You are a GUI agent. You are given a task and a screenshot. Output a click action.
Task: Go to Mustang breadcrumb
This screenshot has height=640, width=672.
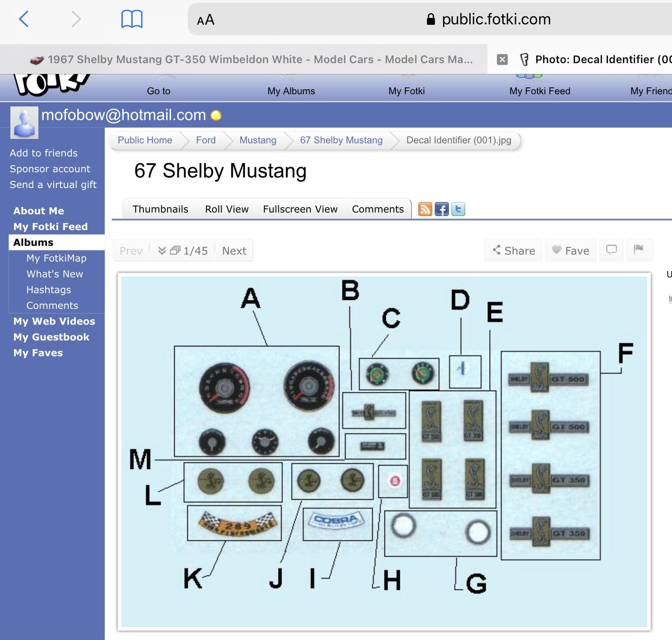[258, 140]
